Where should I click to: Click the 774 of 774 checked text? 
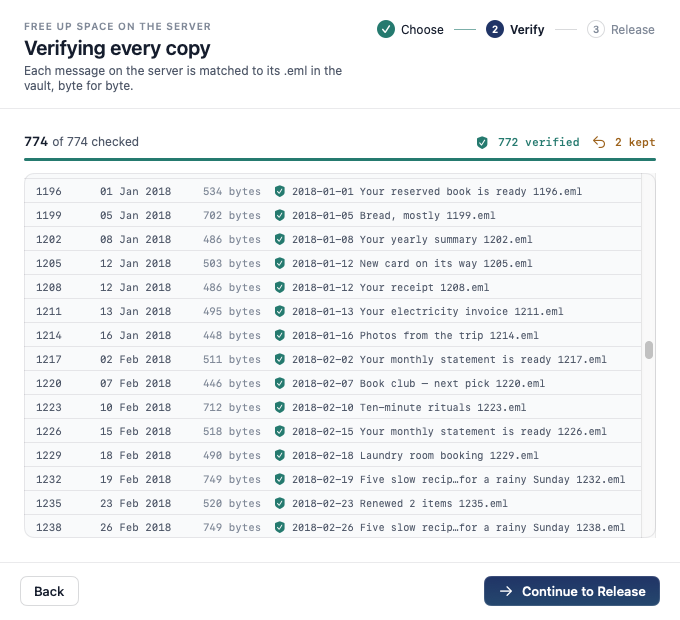(x=82, y=142)
